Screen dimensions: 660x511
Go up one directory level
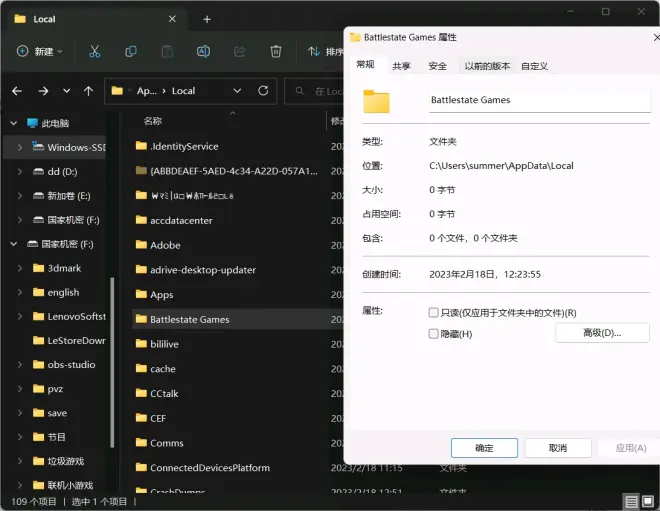point(89,90)
